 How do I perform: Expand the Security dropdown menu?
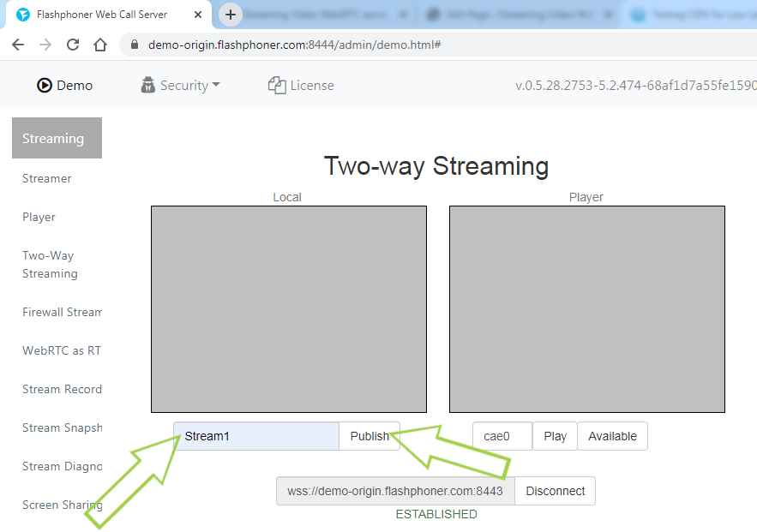point(181,86)
